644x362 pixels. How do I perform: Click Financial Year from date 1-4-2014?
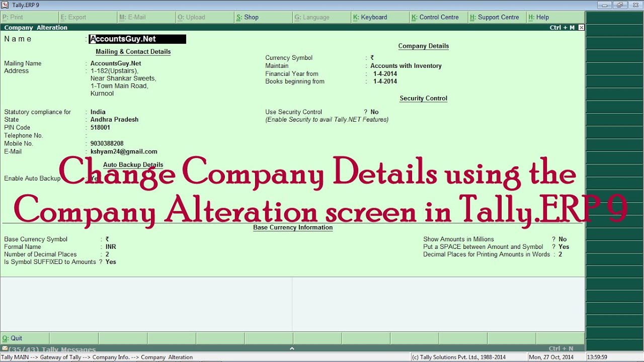(385, 74)
